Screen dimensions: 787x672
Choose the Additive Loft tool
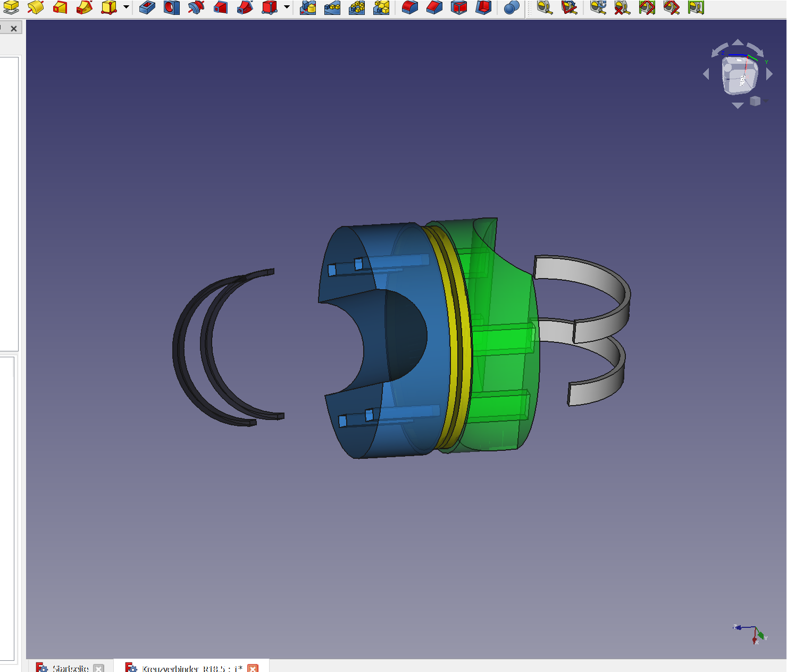tap(60, 7)
